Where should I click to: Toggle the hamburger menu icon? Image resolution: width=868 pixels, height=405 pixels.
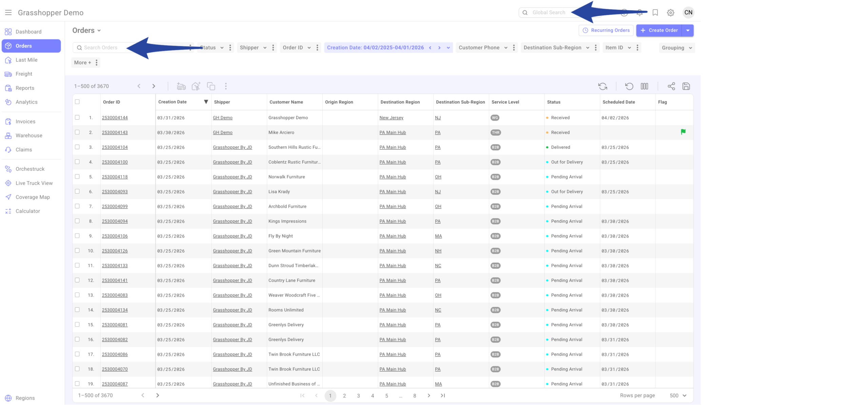pyautogui.click(x=8, y=13)
